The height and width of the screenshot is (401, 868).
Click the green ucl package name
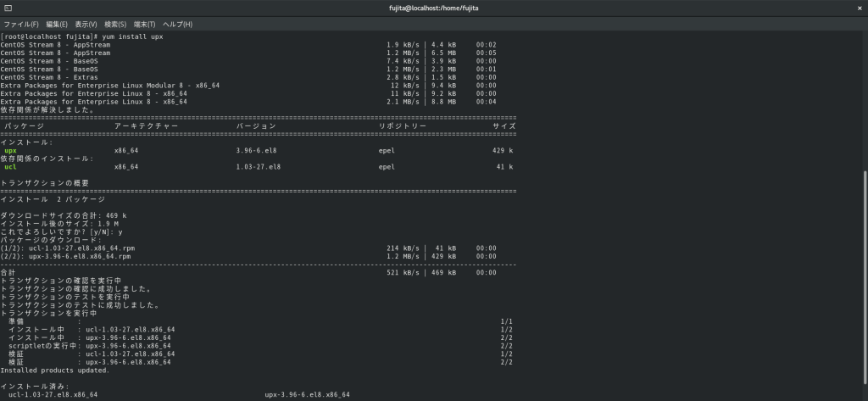[10, 167]
